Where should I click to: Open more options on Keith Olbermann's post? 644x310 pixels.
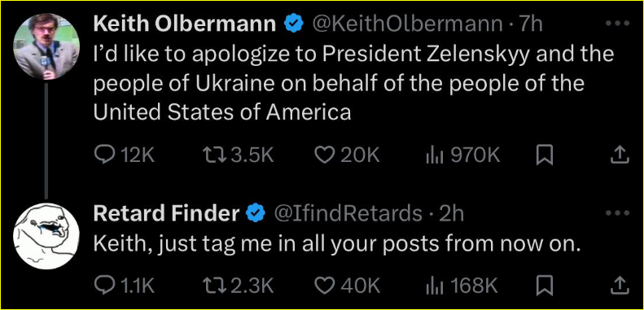[x=618, y=24]
